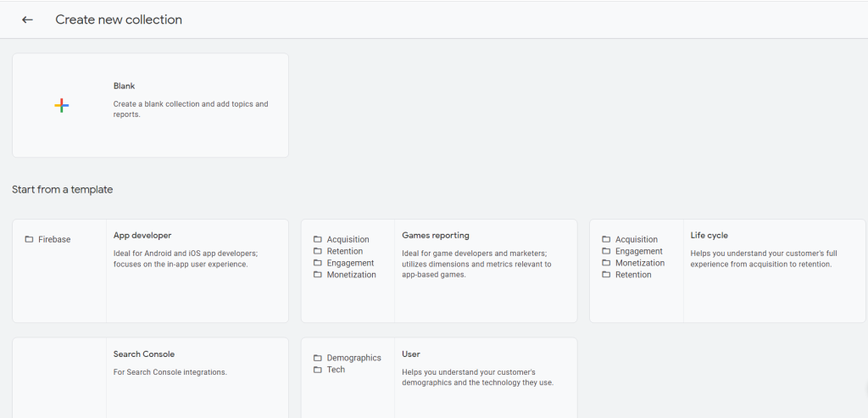Click the Demographics folder icon
The width and height of the screenshot is (868, 418).
point(318,359)
